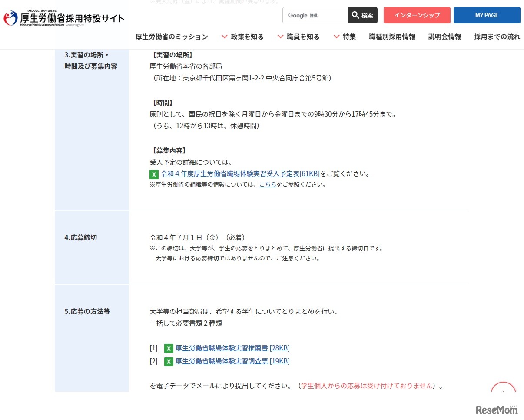
Task: Select the 令和４年７月１日（金）（必着） deadline text
Action: pyautogui.click(x=198, y=238)
